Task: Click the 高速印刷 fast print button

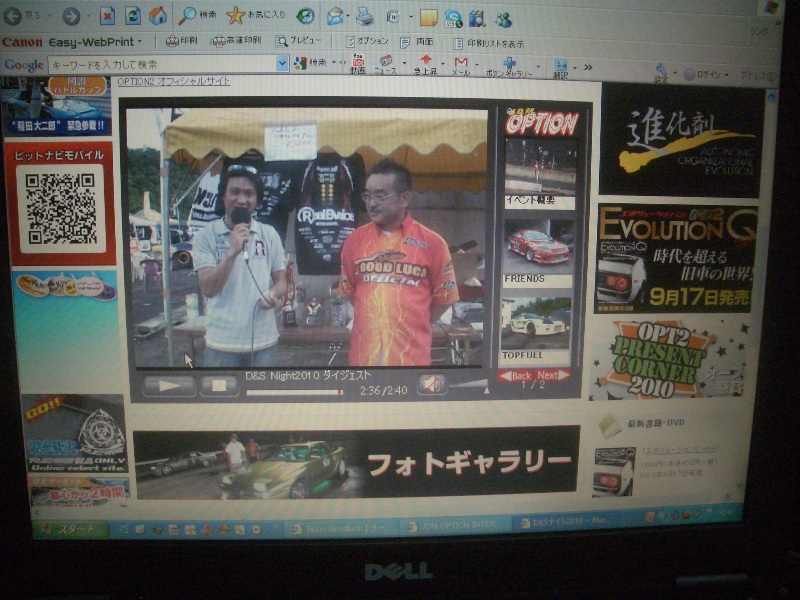Action: 236,41
